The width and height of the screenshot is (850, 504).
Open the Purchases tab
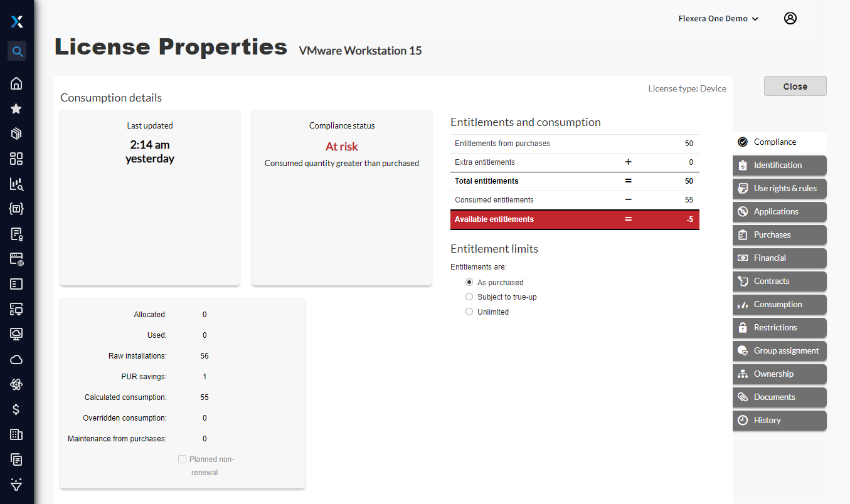tap(779, 235)
